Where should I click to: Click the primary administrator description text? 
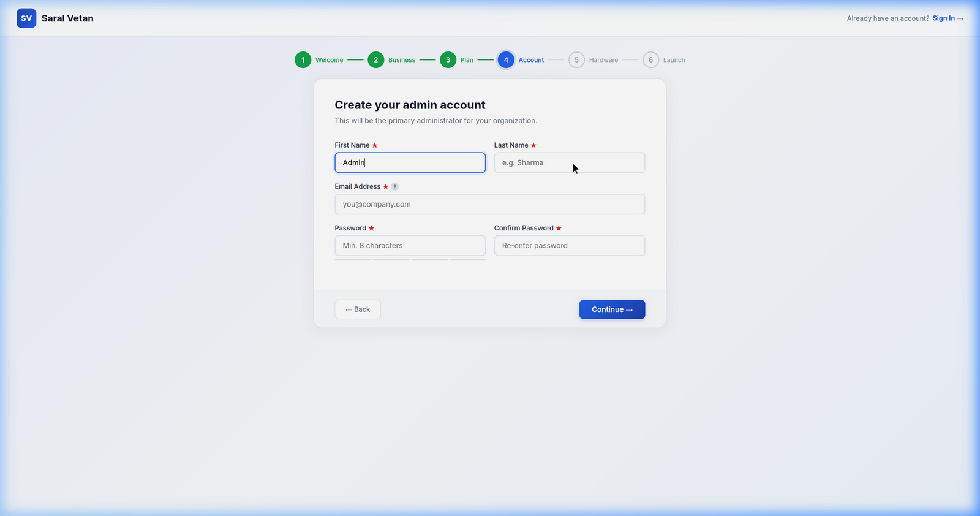pos(436,121)
